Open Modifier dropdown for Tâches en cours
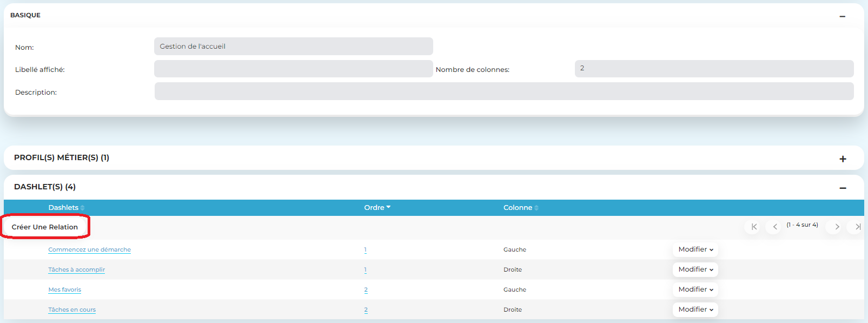Viewport: 868px width, 323px height. [695, 309]
